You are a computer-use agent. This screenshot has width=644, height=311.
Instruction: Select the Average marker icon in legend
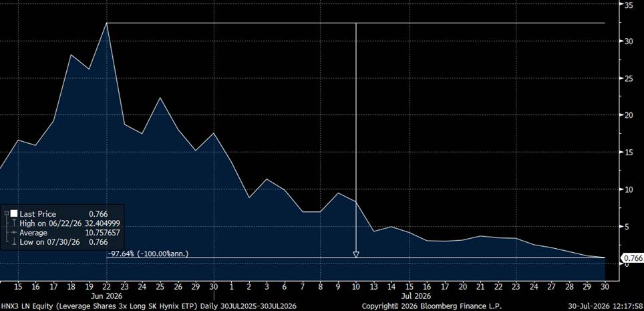(13, 233)
